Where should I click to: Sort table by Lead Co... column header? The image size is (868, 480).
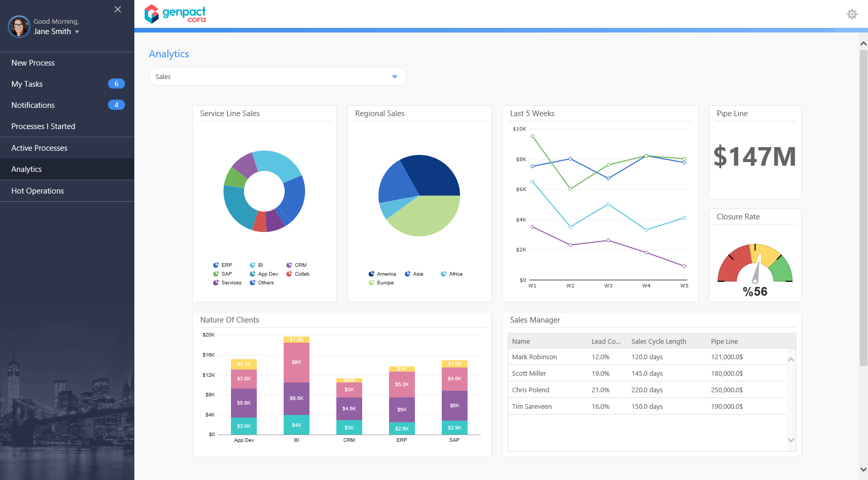(x=606, y=342)
